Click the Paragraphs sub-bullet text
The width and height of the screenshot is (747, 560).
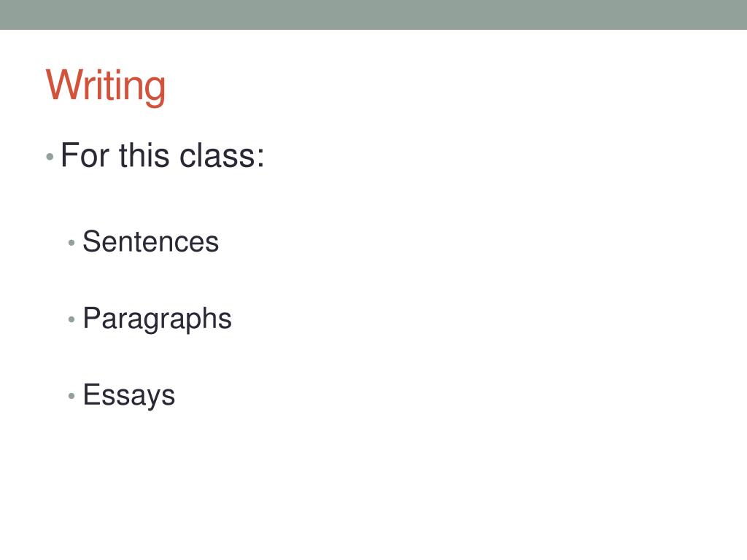pos(158,319)
